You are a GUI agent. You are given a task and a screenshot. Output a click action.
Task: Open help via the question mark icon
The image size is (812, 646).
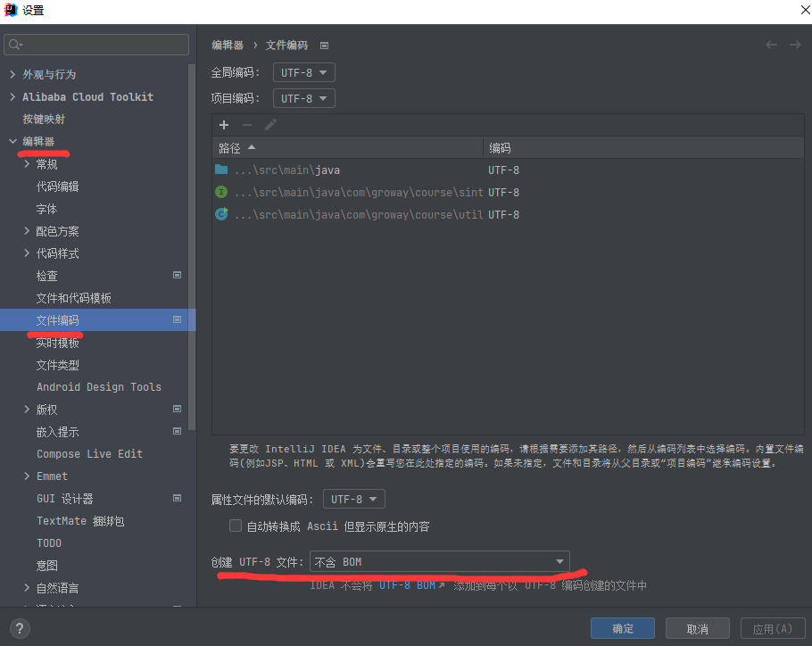19,627
